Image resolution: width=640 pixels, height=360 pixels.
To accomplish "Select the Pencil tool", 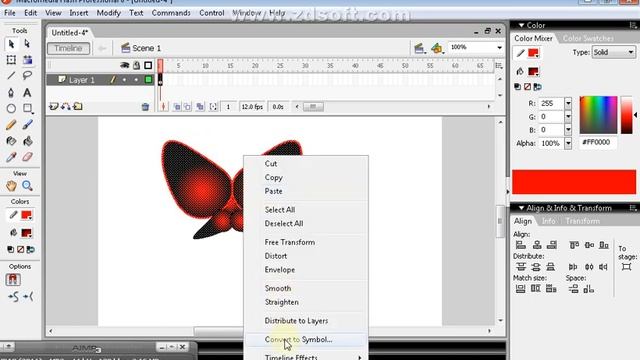I will click(x=11, y=125).
